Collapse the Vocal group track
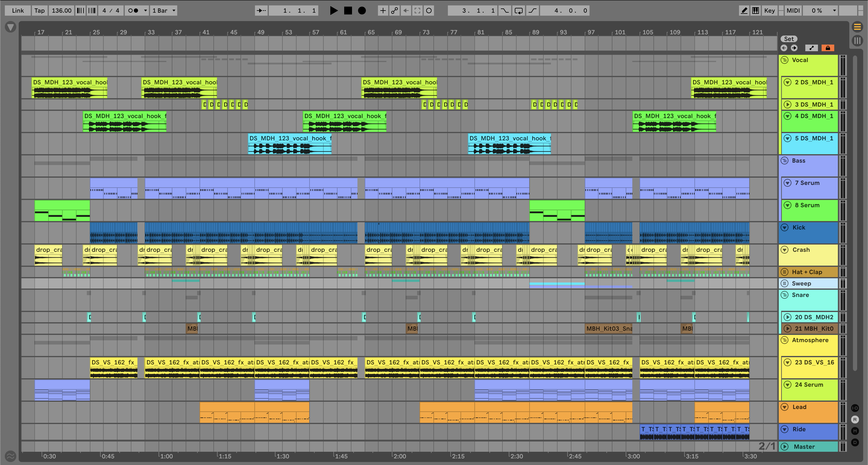The height and width of the screenshot is (465, 868). 785,60
